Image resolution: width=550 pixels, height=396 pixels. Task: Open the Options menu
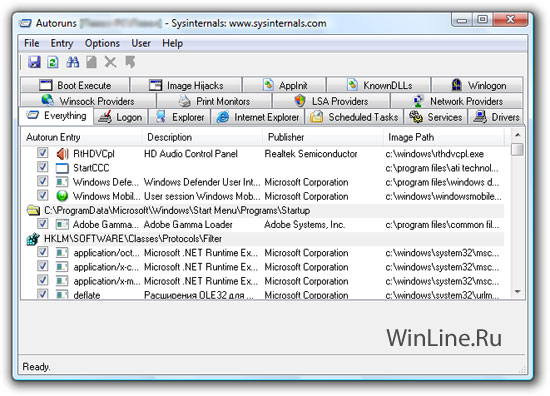(102, 43)
